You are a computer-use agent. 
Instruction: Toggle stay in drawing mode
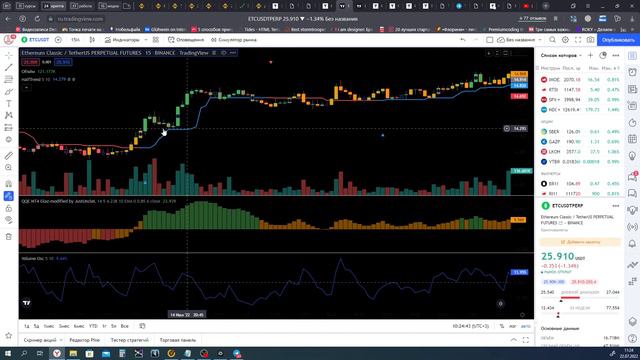tap(9, 196)
